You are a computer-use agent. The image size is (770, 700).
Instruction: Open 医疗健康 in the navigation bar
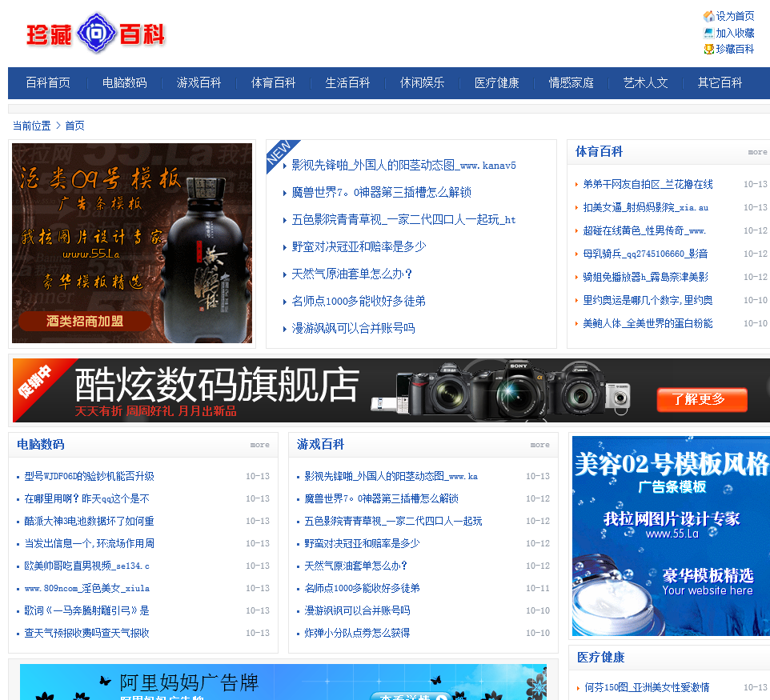pos(496,83)
